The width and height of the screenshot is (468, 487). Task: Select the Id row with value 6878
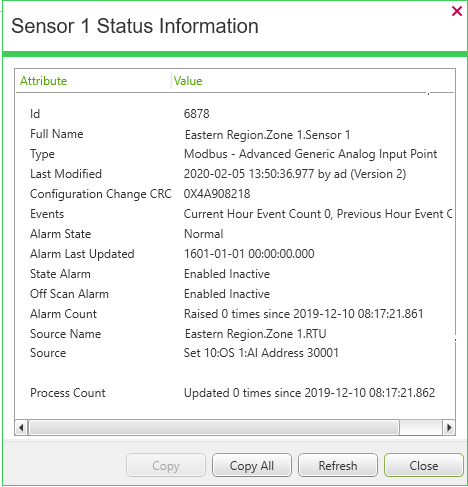click(x=235, y=114)
